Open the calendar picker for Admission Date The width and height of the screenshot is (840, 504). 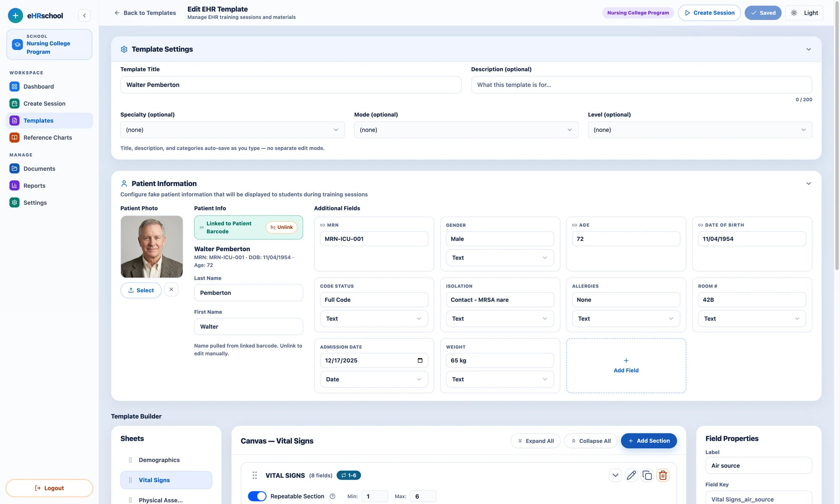point(420,360)
